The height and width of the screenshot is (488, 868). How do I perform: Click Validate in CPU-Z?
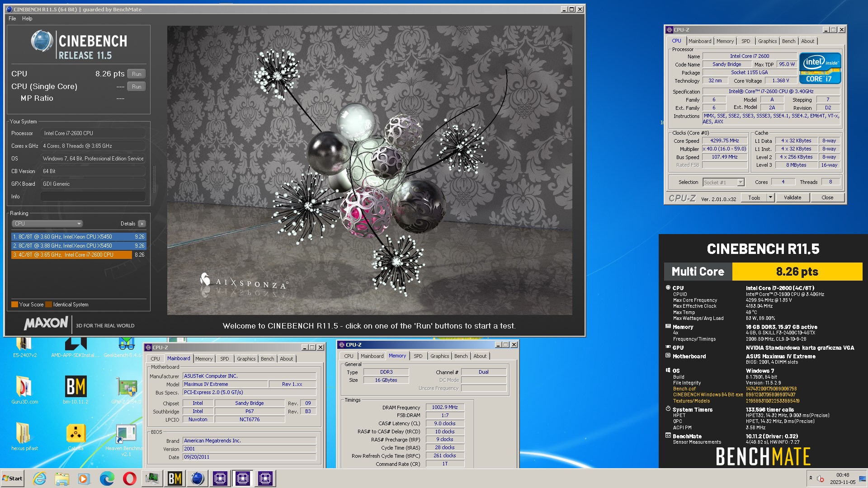792,197
